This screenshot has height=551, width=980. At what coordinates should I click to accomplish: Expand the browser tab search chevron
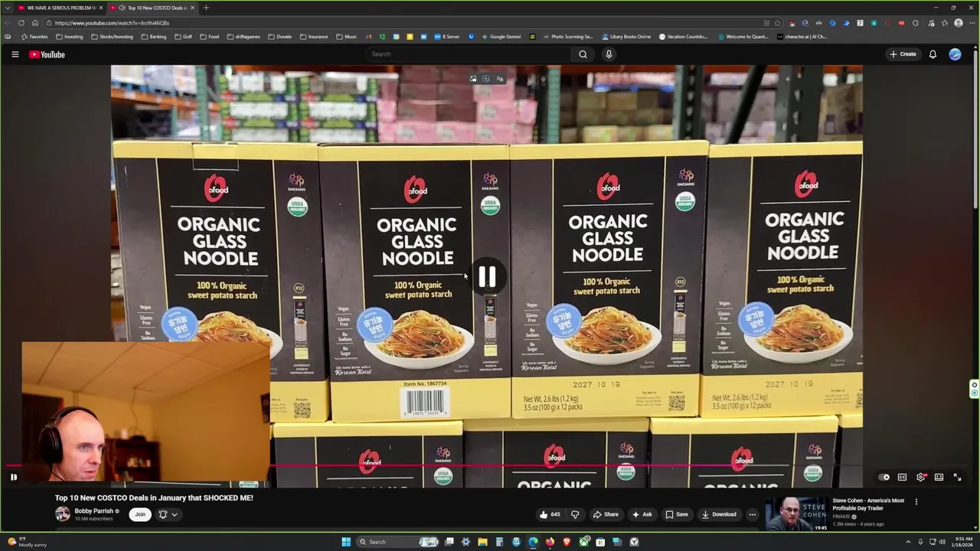(7, 8)
